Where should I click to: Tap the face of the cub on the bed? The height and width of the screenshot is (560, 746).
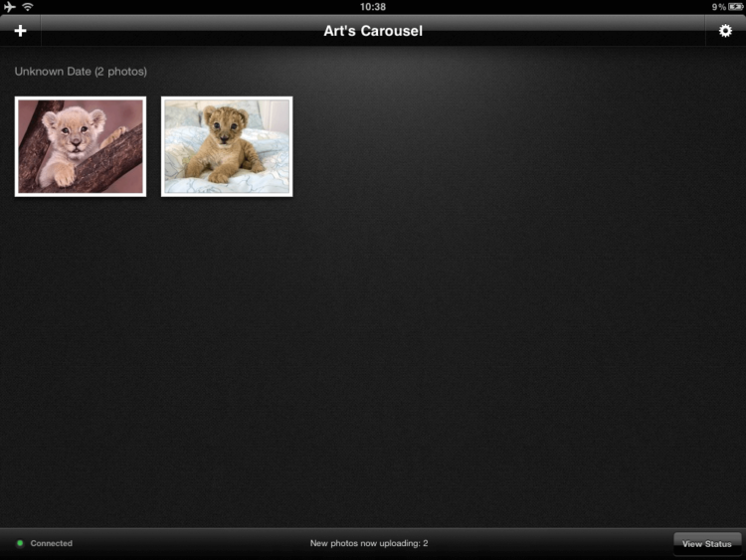click(x=225, y=126)
